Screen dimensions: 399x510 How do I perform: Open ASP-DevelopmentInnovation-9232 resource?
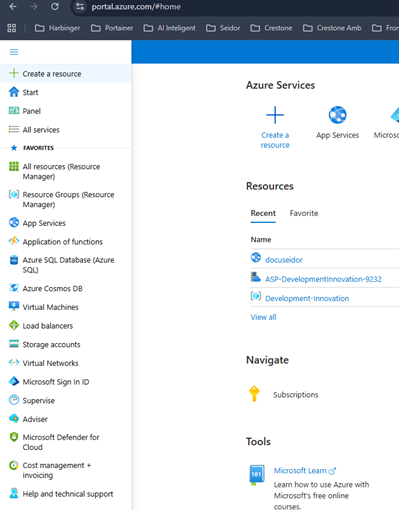click(x=323, y=279)
